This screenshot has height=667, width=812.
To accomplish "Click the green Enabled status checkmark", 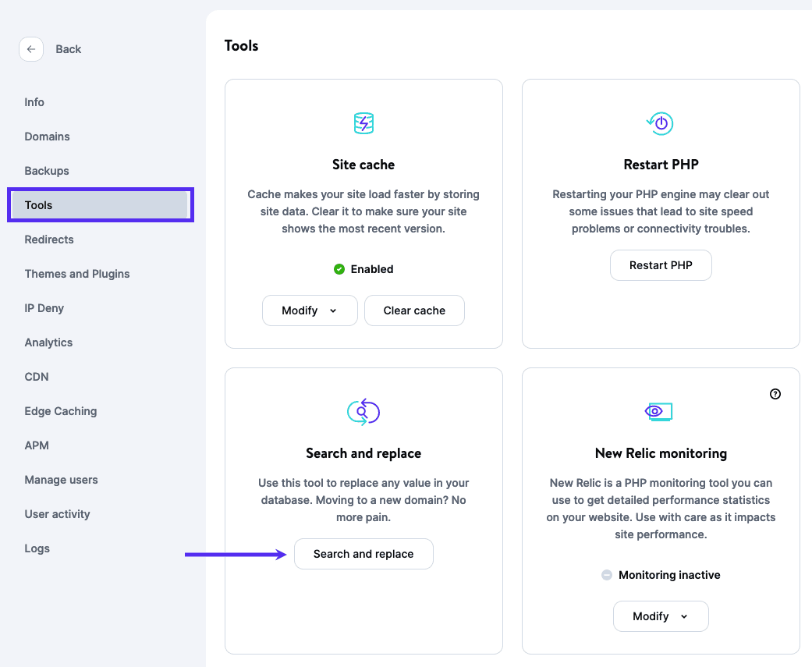I will click(339, 269).
